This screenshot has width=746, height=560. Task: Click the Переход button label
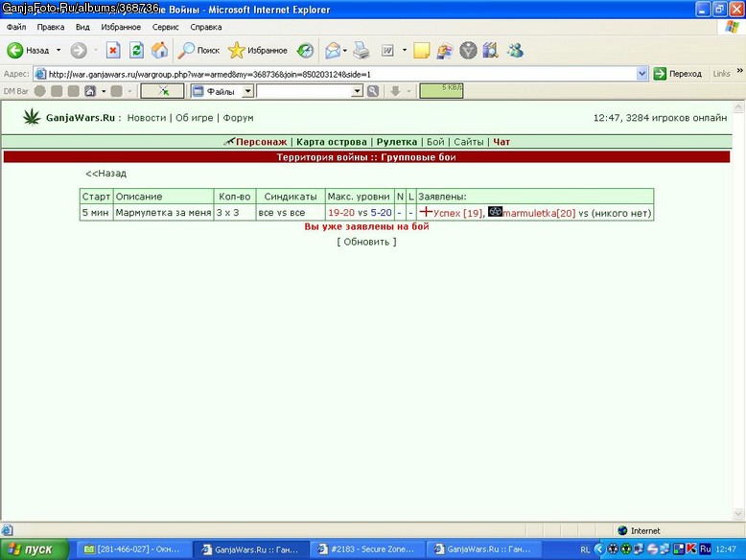coord(685,74)
